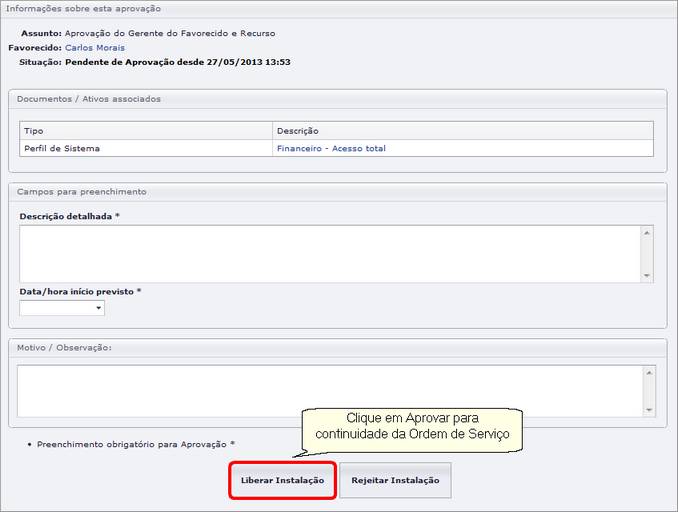Click scroll down arrow in Motivo box
The image size is (678, 512).
coord(649,410)
